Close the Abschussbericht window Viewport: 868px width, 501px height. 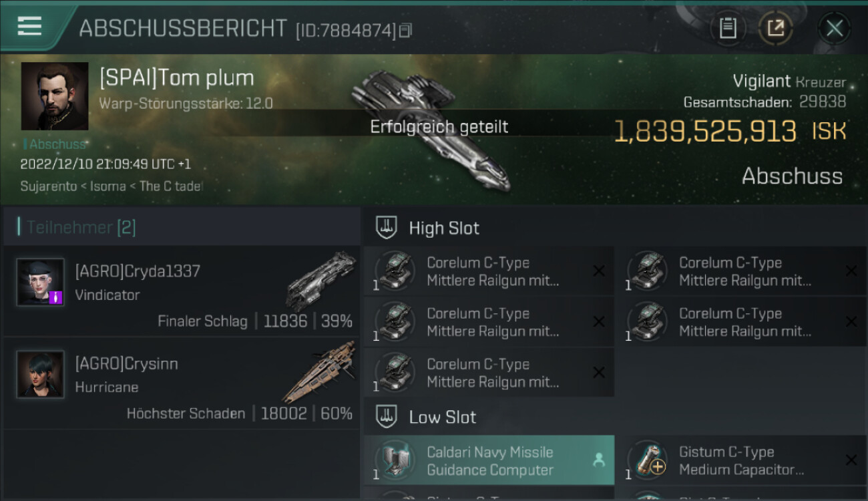click(x=834, y=28)
